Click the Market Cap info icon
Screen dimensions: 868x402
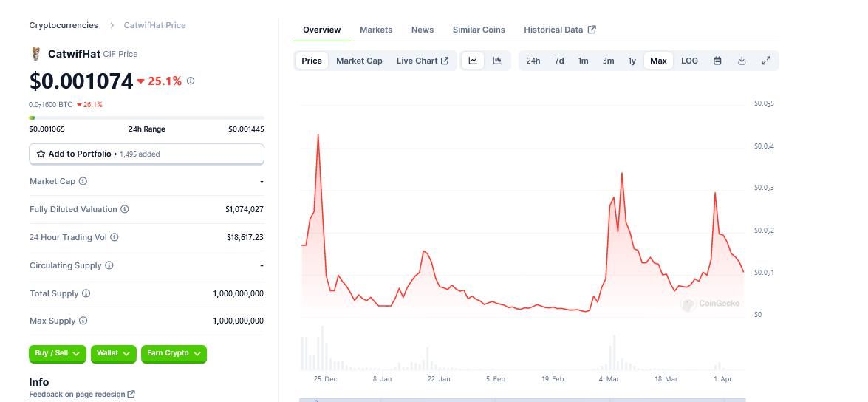point(83,181)
